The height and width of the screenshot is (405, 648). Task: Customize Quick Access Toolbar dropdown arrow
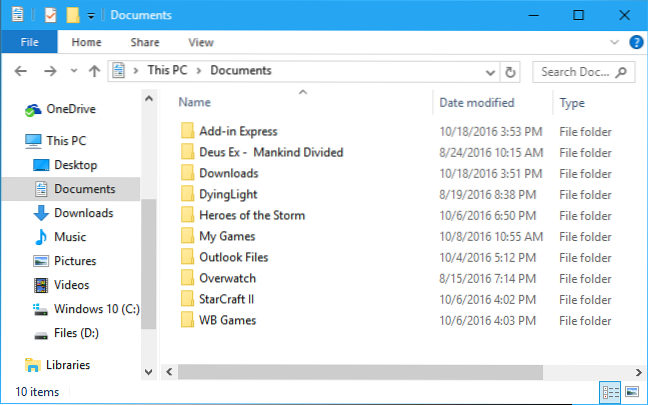pyautogui.click(x=91, y=15)
